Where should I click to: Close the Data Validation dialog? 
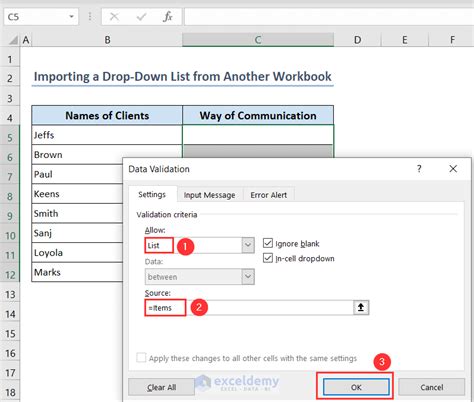tap(453, 169)
